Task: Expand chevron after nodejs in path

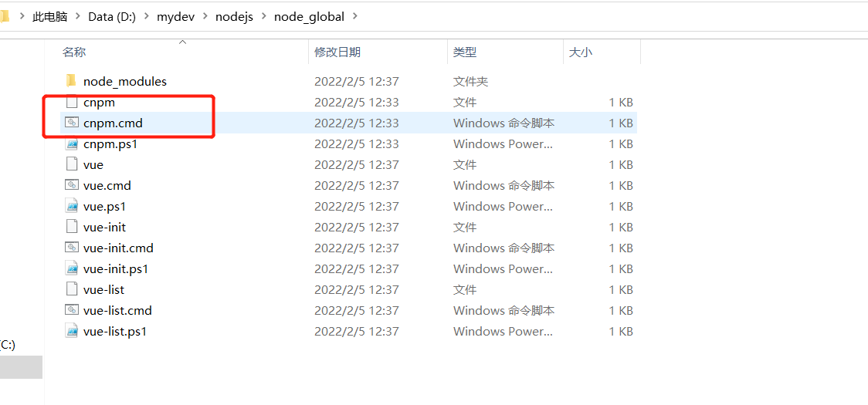Action: pos(264,17)
